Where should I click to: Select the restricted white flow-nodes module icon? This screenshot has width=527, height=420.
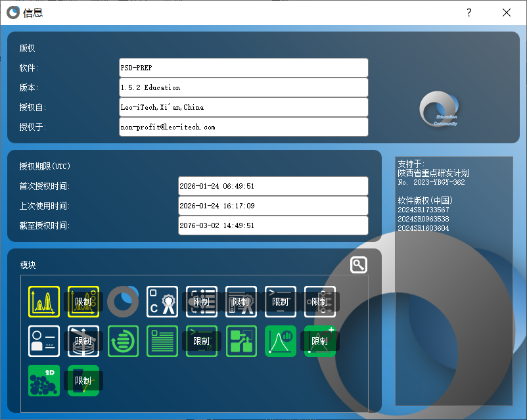tap(320, 302)
